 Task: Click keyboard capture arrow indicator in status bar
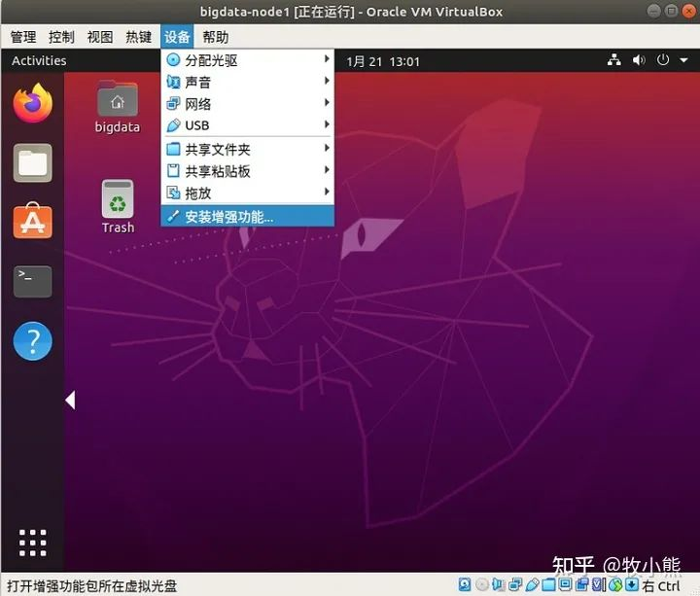point(632,584)
